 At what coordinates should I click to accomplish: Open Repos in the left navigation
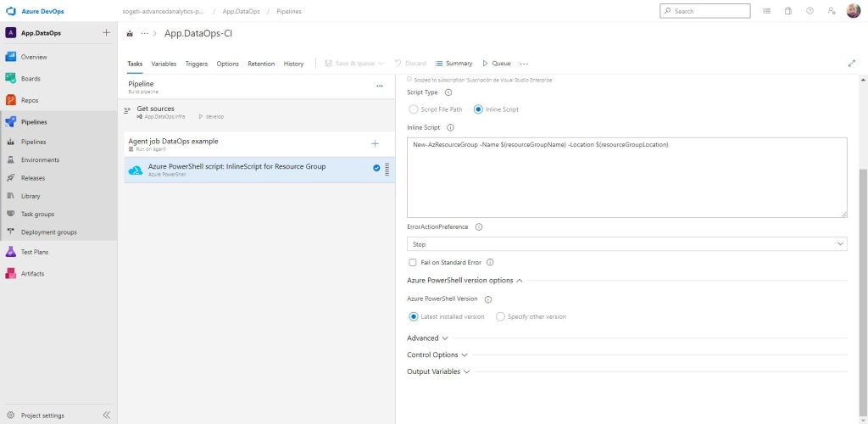(x=30, y=100)
